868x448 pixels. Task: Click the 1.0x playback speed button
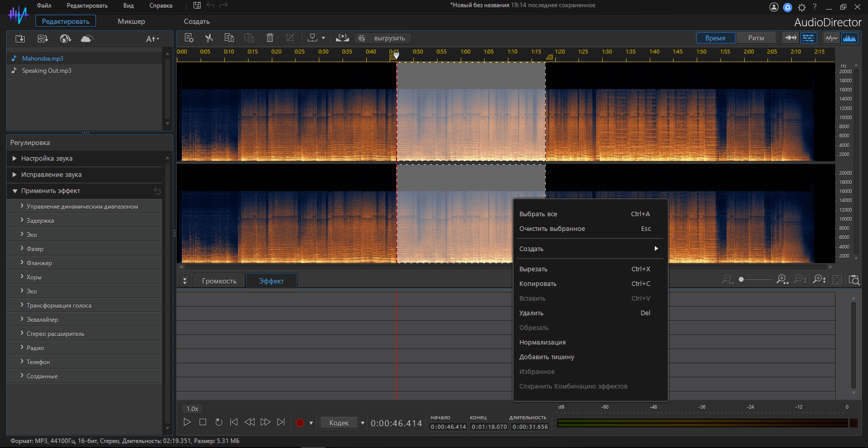point(192,409)
